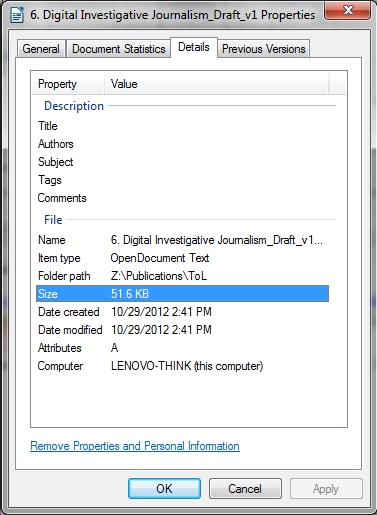Click the Title value field

click(218, 126)
